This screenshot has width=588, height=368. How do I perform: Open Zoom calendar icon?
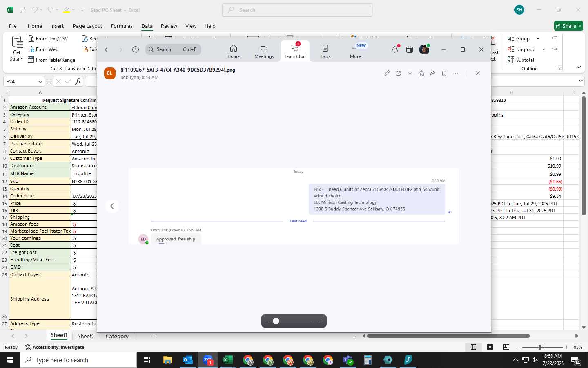click(410, 49)
